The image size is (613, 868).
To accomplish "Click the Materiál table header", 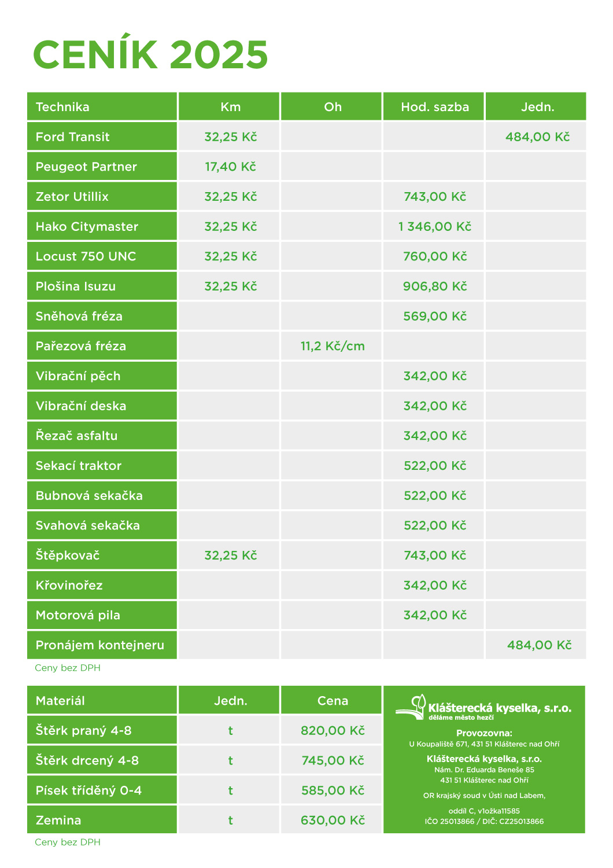I will (102, 700).
